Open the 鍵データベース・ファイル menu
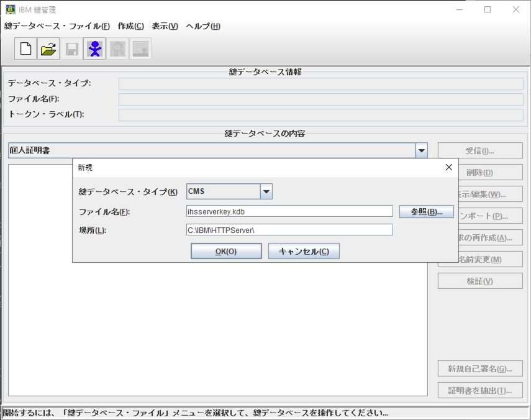The width and height of the screenshot is (531, 420). (57, 26)
